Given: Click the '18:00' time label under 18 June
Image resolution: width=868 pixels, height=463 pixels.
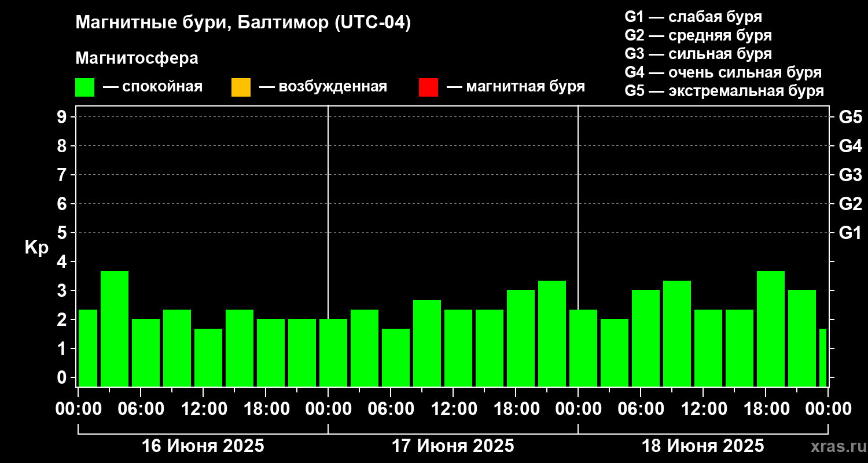Looking at the screenshot, I should (x=766, y=409).
